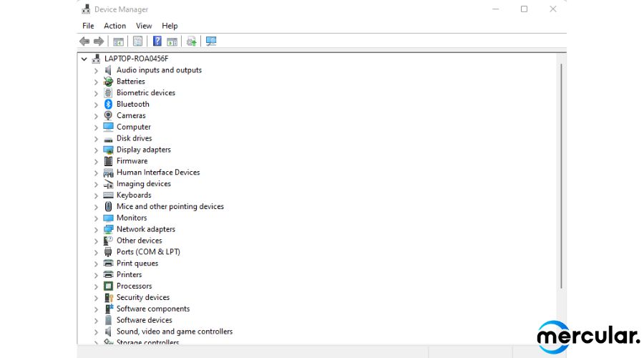This screenshot has height=358, width=644.
Task: Toggle the console tree toolbar icon
Action: pos(118,42)
